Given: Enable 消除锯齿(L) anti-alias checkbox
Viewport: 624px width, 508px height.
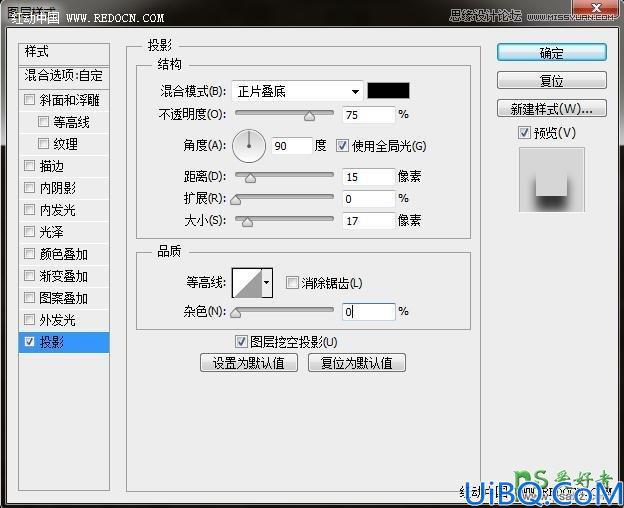Looking at the screenshot, I should click(x=292, y=283).
